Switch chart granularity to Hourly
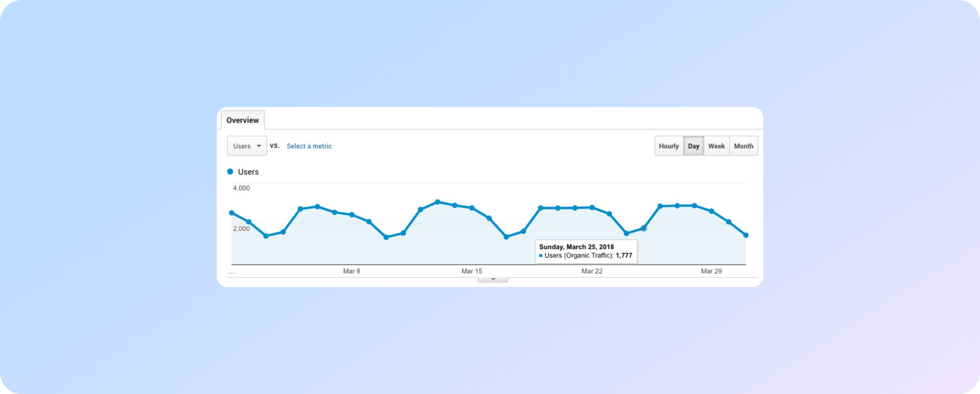This screenshot has height=394, width=980. pyautogui.click(x=668, y=146)
